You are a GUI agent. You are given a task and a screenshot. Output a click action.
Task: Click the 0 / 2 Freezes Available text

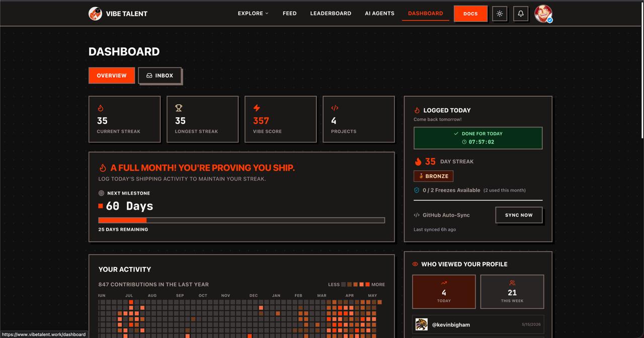click(x=451, y=190)
